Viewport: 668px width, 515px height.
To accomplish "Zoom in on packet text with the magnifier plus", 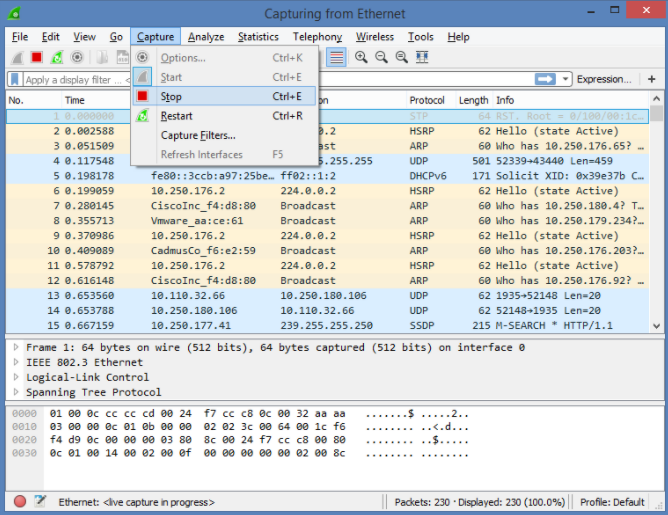I will coord(361,57).
